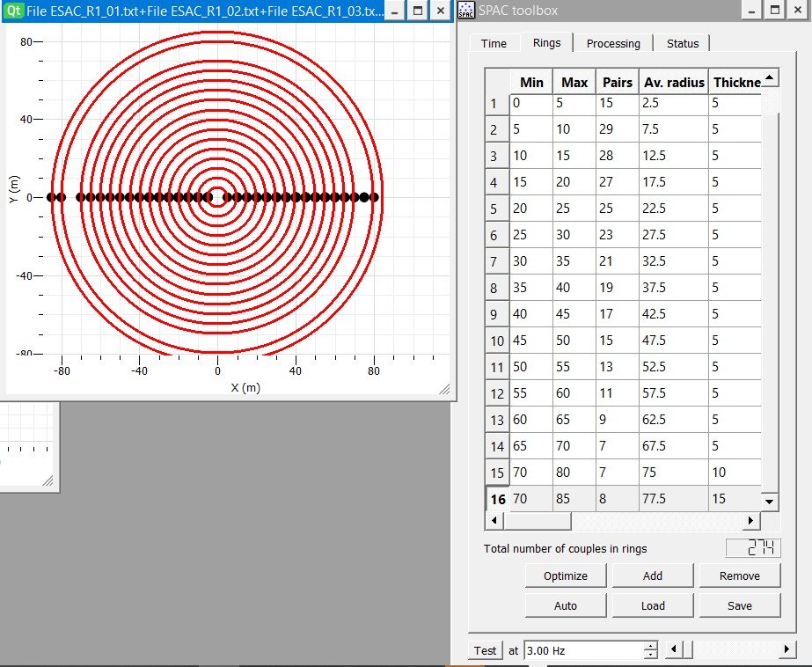812x667 pixels.
Task: Select row 16 header in rings table
Action: [497, 499]
